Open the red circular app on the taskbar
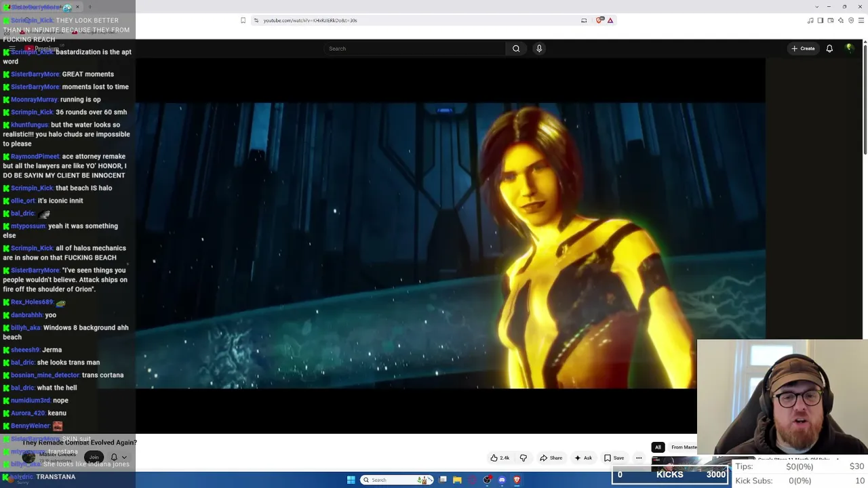This screenshot has width=868, height=488. coord(472,480)
